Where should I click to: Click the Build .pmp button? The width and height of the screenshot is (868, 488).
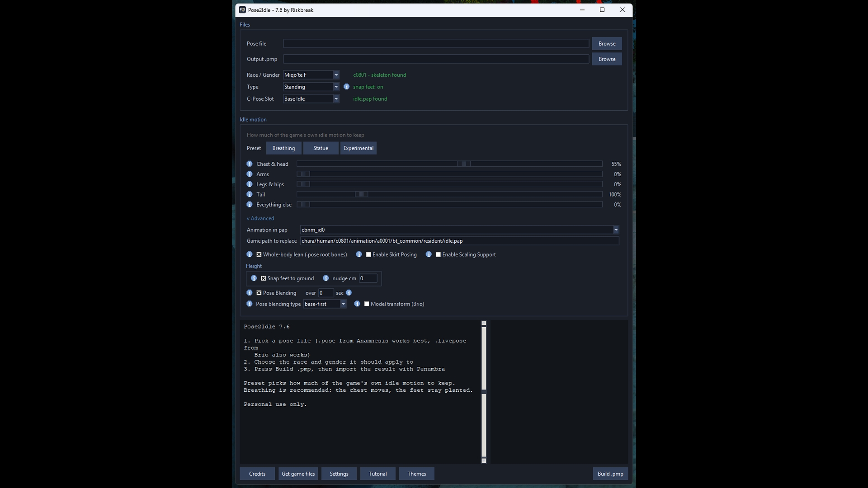click(610, 474)
